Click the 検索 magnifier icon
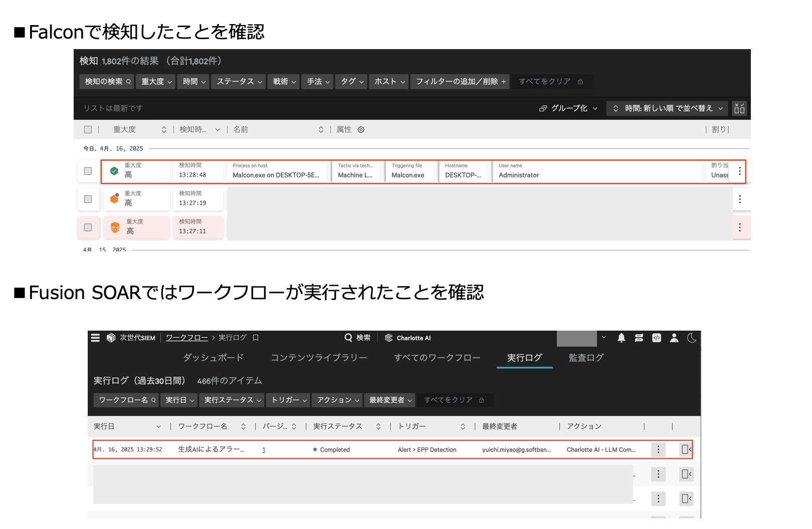Viewport: 812px width, 529px height. (x=348, y=338)
